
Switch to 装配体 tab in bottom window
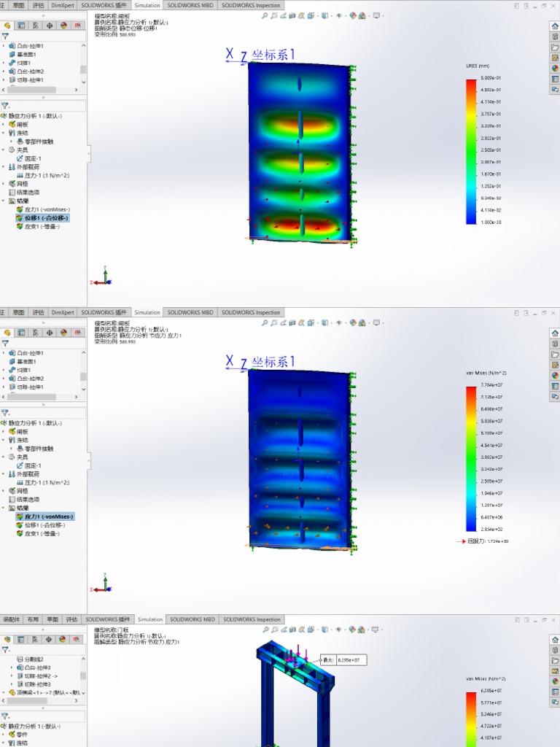pyautogui.click(x=12, y=619)
